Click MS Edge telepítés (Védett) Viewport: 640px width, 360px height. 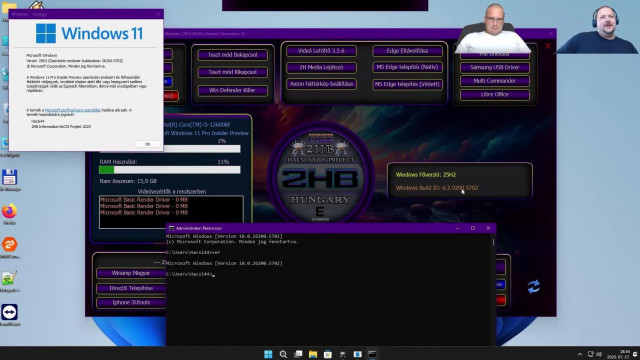point(407,84)
